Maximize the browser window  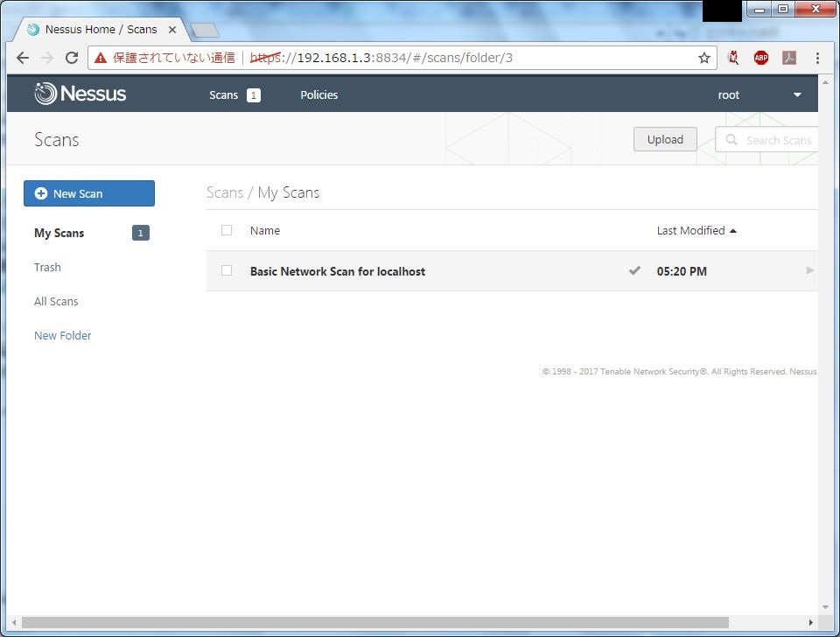[783, 9]
